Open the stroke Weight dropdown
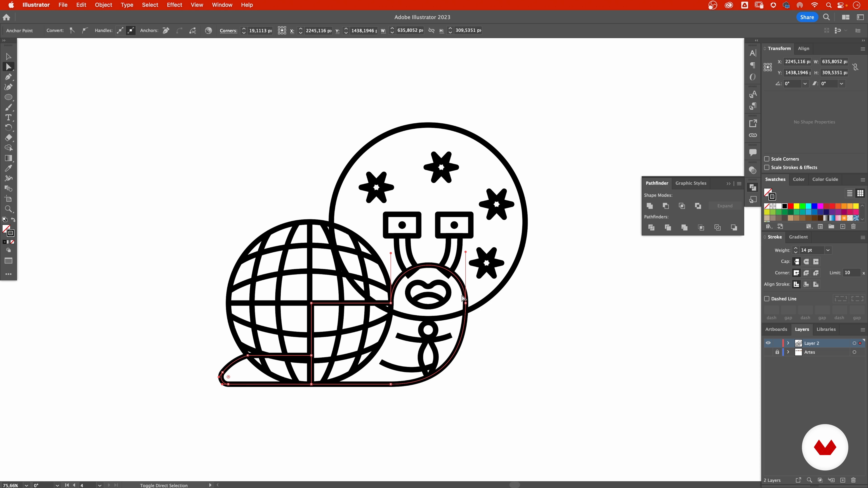The width and height of the screenshot is (868, 488). (828, 250)
